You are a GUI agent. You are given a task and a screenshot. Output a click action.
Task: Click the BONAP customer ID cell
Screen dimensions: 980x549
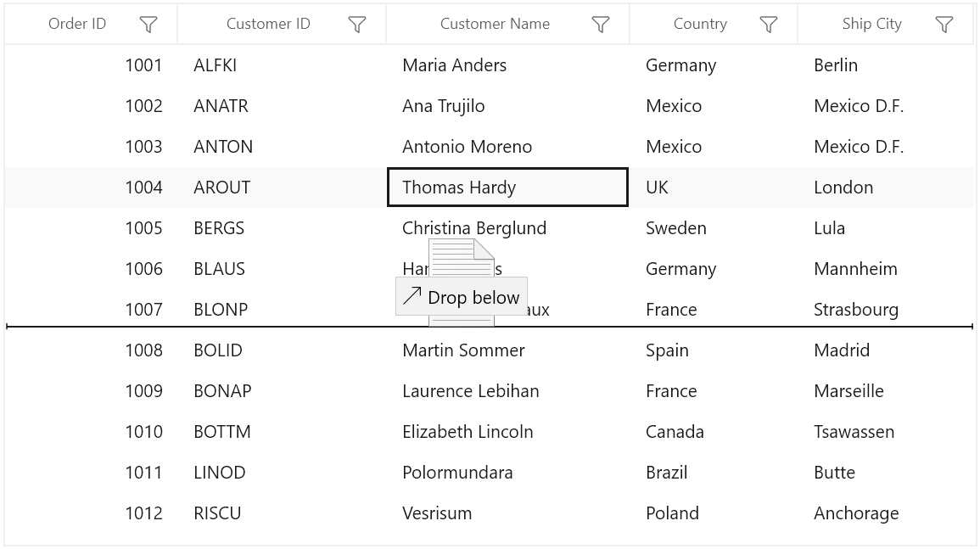click(282, 390)
